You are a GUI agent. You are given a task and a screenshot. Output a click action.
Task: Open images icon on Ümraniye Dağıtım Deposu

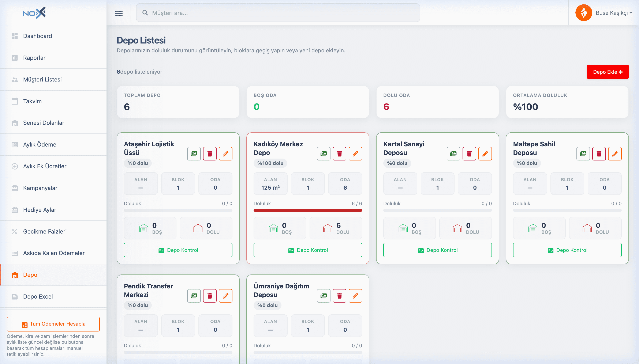[x=324, y=296]
